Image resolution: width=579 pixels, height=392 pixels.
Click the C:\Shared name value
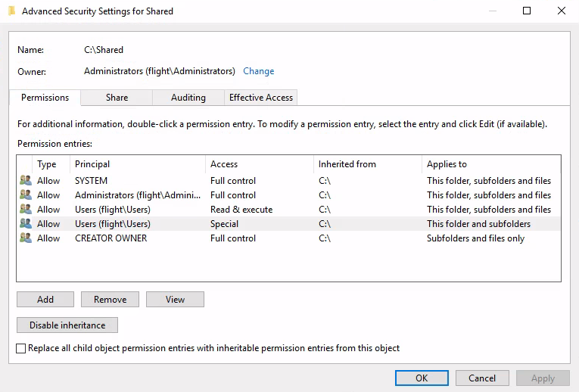(x=104, y=50)
